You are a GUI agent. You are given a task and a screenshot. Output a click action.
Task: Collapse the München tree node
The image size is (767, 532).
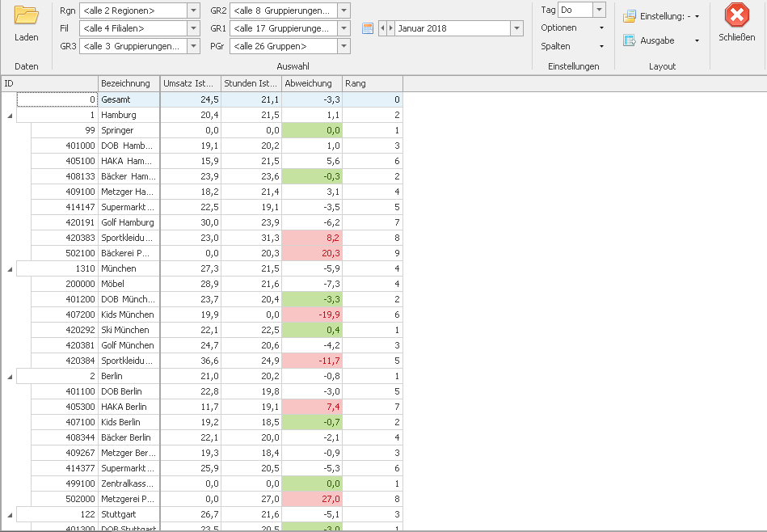pos(10,268)
